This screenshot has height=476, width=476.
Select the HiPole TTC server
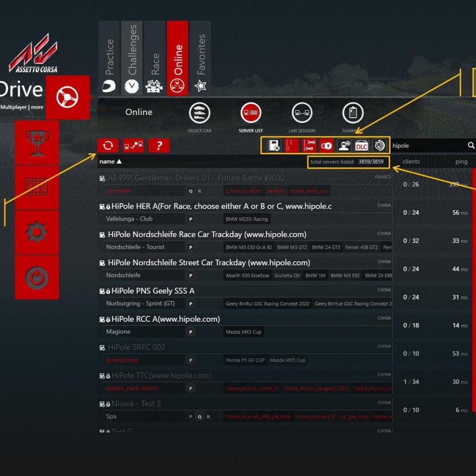point(244,382)
